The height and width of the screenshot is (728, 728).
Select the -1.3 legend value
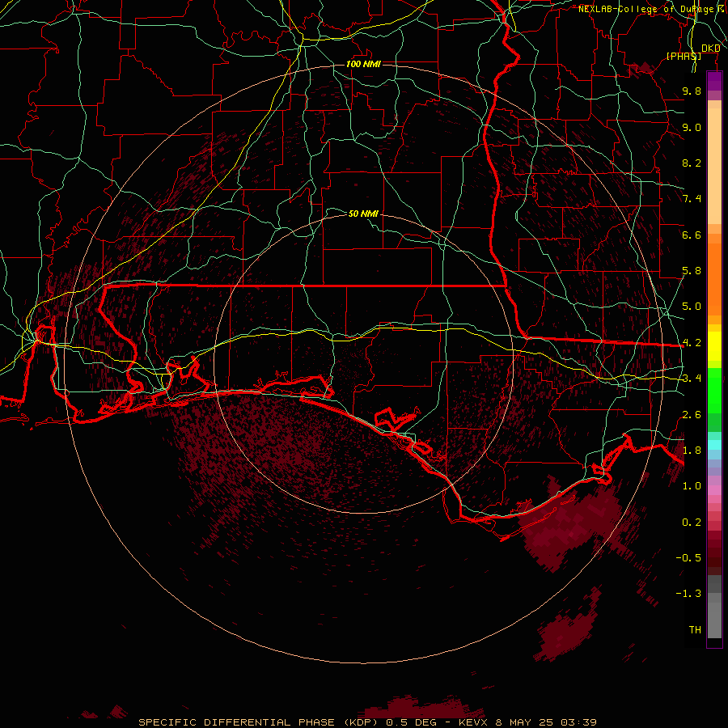688,594
